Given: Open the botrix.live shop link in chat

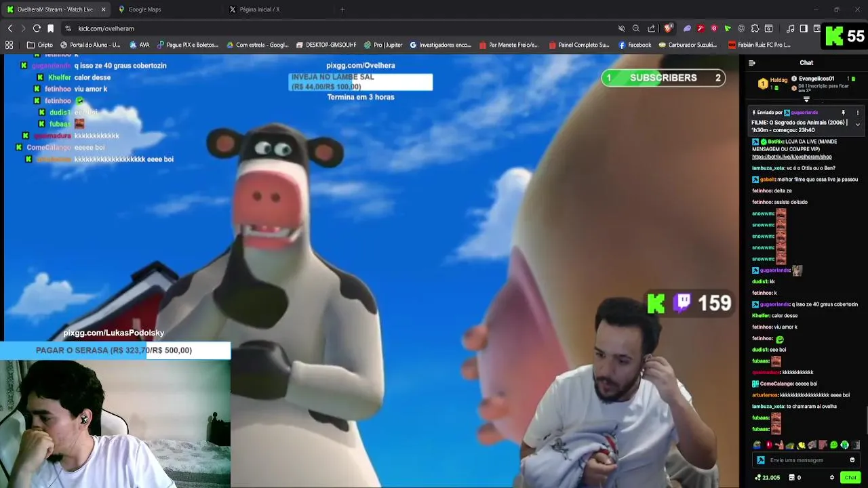Looking at the screenshot, I should [x=791, y=157].
